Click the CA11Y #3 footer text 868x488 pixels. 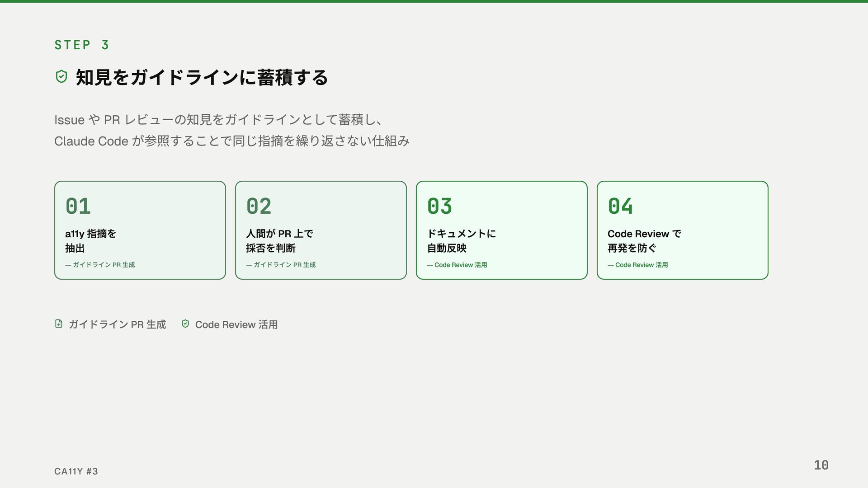[76, 471]
